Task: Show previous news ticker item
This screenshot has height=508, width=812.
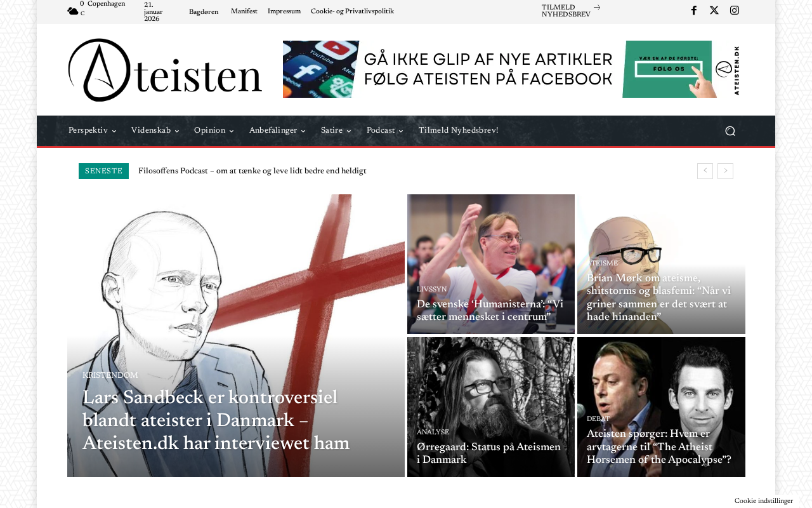Action: [x=705, y=171]
